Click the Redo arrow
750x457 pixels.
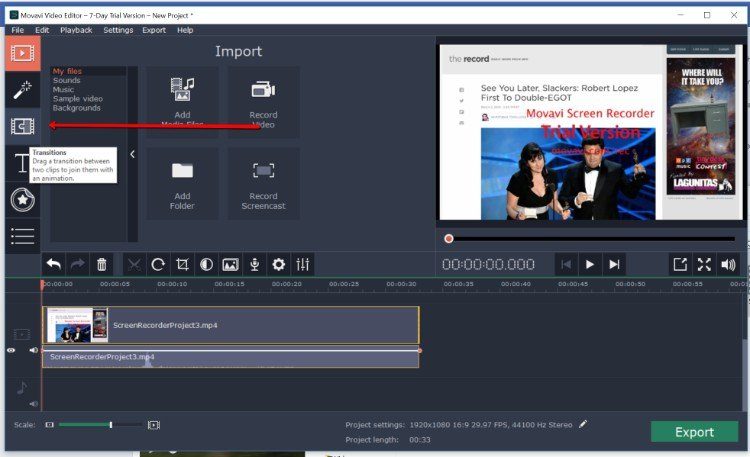point(77,264)
